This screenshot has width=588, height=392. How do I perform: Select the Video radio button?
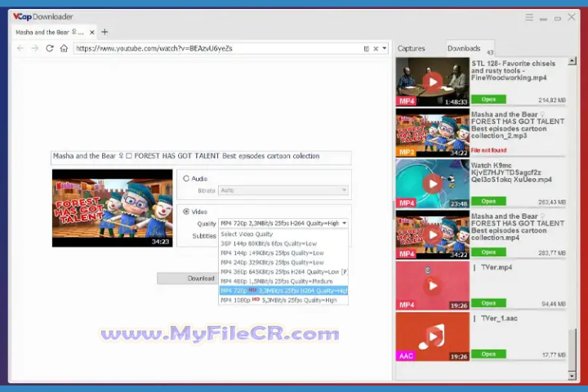click(x=186, y=212)
